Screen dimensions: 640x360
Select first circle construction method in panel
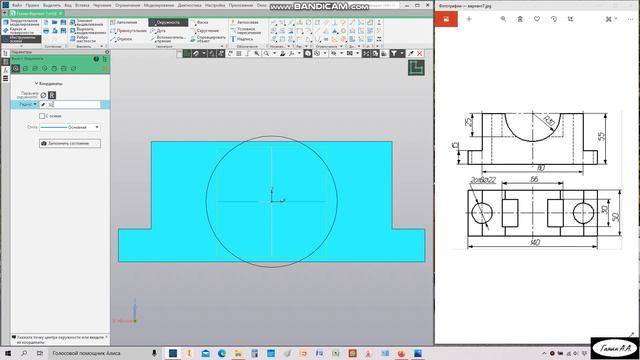[16, 69]
